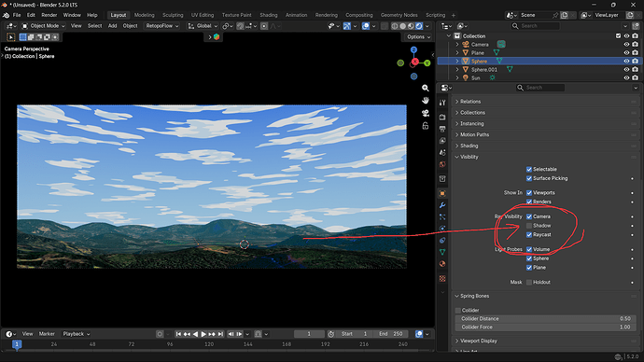Click the End frame 250 field
644x362 pixels.
(x=390, y=334)
